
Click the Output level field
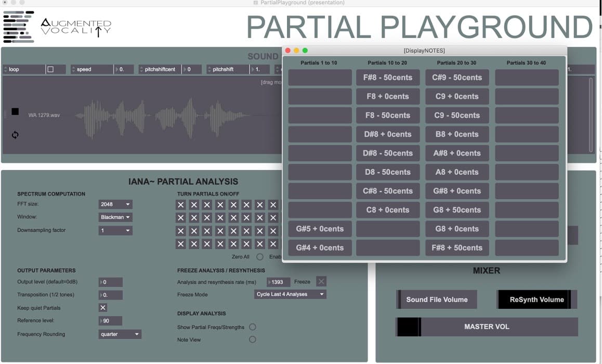[x=111, y=282]
